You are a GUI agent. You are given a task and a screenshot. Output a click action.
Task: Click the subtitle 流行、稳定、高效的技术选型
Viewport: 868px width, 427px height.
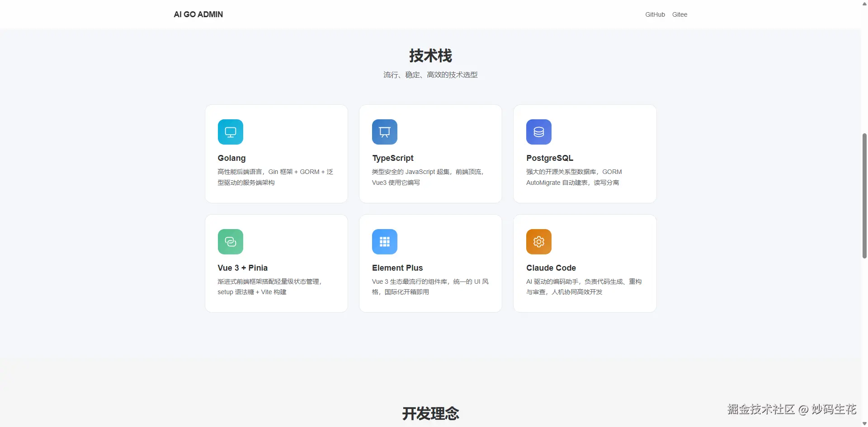click(430, 75)
